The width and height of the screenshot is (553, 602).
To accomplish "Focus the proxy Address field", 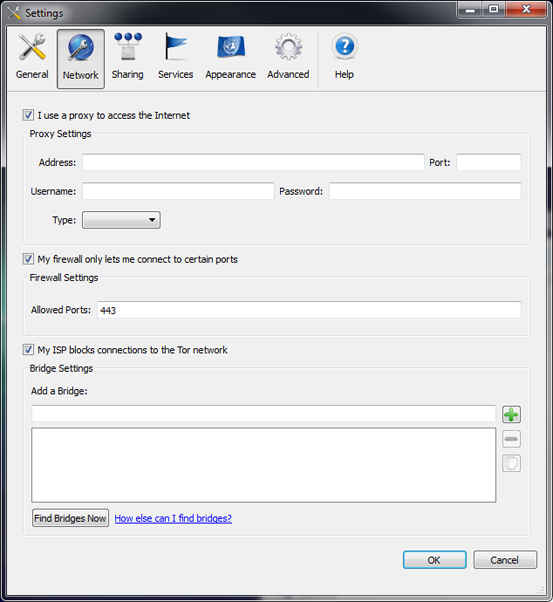I will 253,162.
